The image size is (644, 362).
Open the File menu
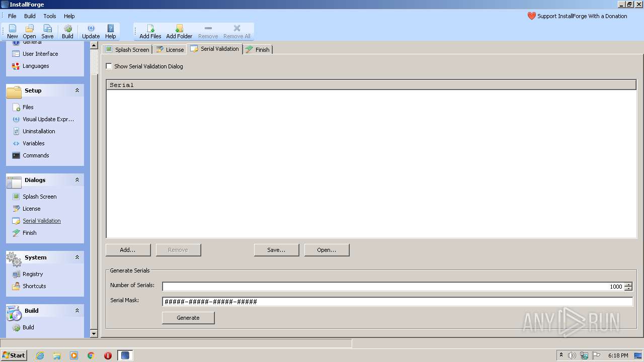pyautogui.click(x=12, y=16)
